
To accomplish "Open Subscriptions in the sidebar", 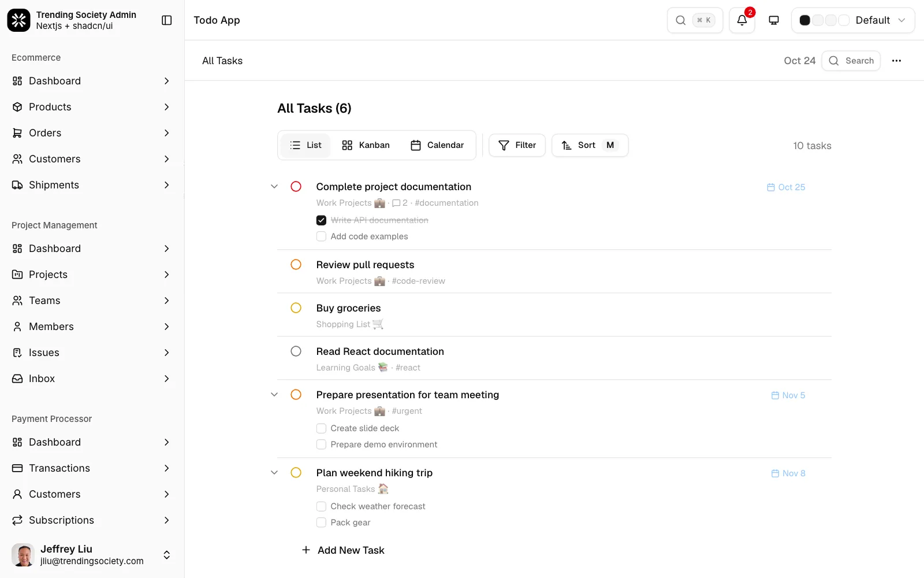I will (92, 520).
